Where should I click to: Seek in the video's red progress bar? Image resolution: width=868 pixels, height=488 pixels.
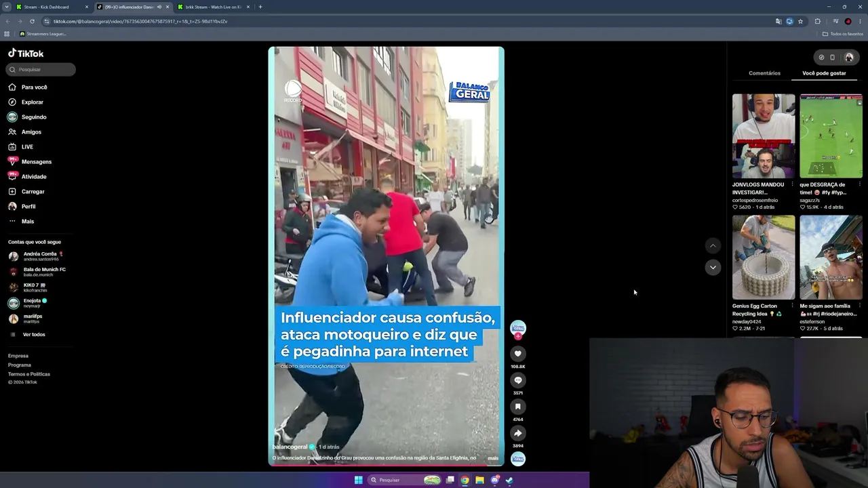pyautogui.click(x=386, y=465)
